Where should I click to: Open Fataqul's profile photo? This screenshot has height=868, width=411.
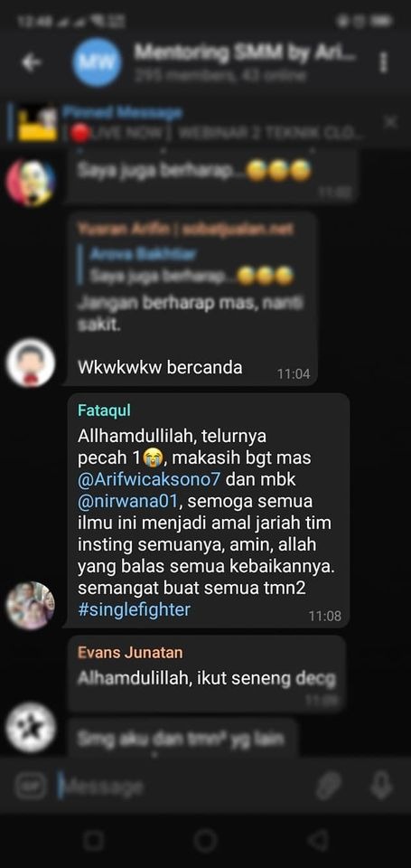point(31,606)
